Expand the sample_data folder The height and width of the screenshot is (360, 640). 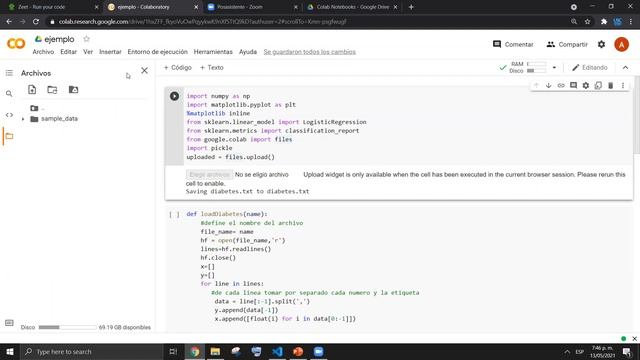[x=23, y=119]
